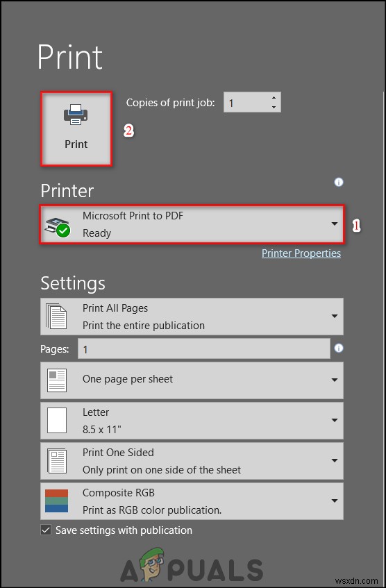Click the Print All Pages stacked pages icon

56,317
